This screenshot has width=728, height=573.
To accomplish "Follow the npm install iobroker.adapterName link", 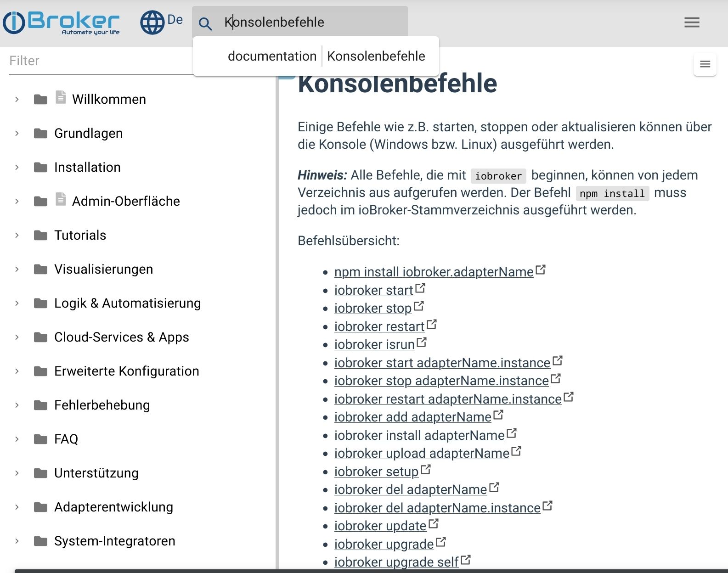I will 434,272.
